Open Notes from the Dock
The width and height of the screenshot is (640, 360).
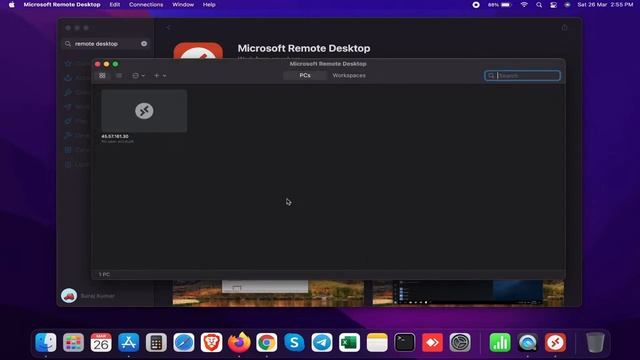pyautogui.click(x=377, y=342)
